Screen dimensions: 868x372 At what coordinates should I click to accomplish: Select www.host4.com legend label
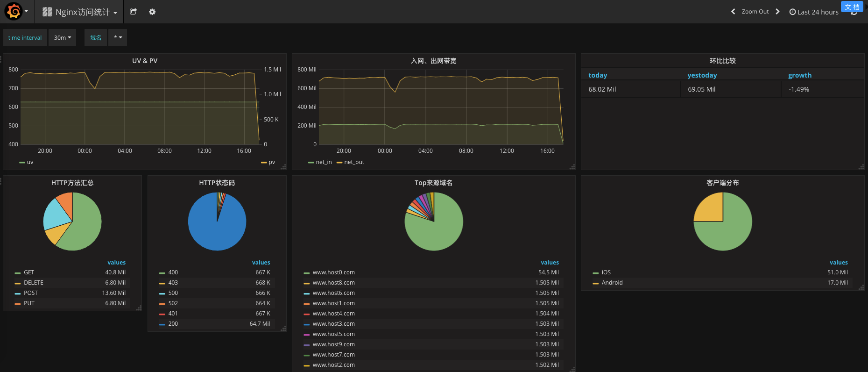(334, 314)
